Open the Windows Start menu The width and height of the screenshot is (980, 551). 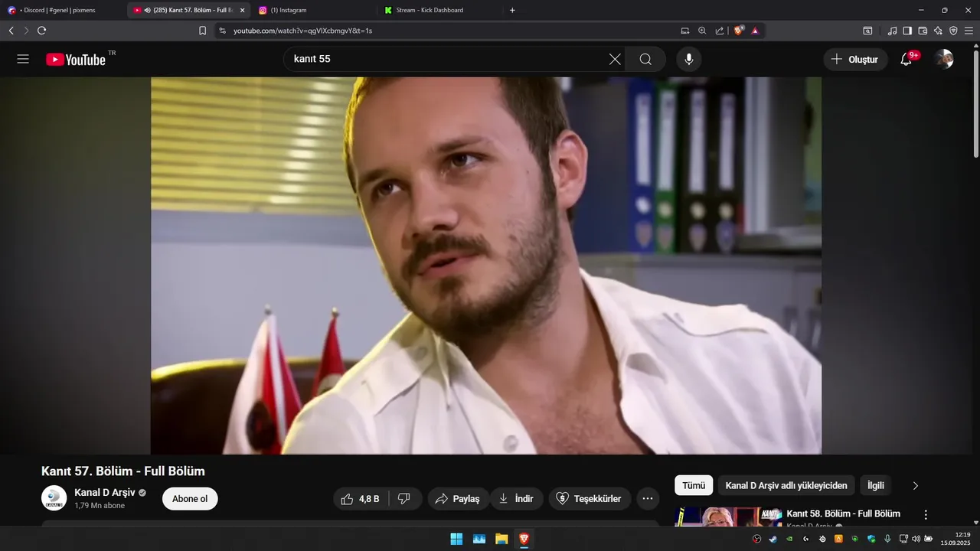click(456, 539)
